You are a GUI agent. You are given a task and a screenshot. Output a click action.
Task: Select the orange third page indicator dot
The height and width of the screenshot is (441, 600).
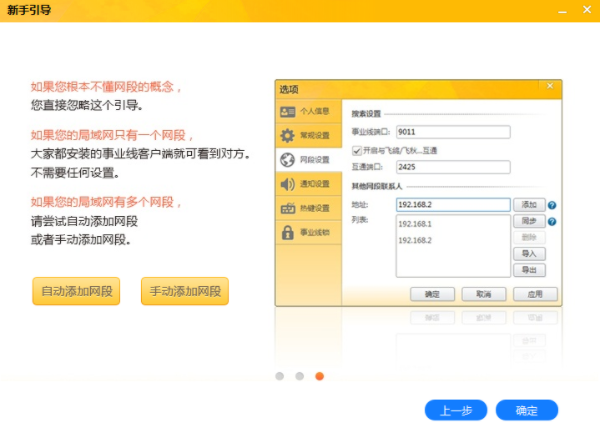click(320, 376)
